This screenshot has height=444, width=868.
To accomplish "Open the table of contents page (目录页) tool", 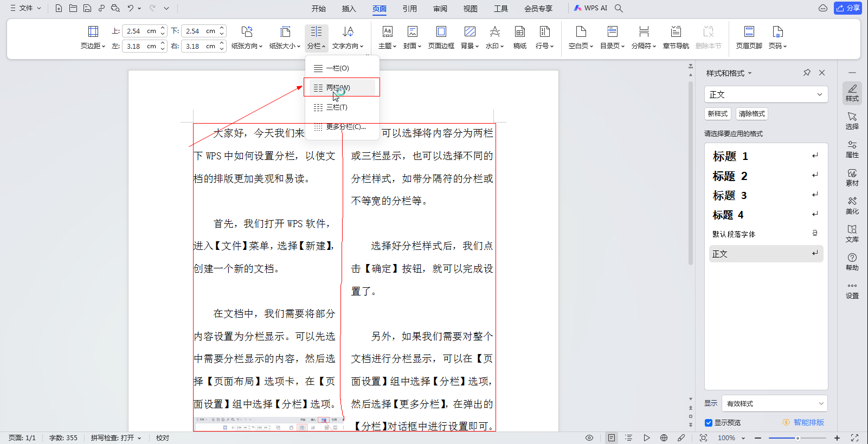I will pos(612,37).
